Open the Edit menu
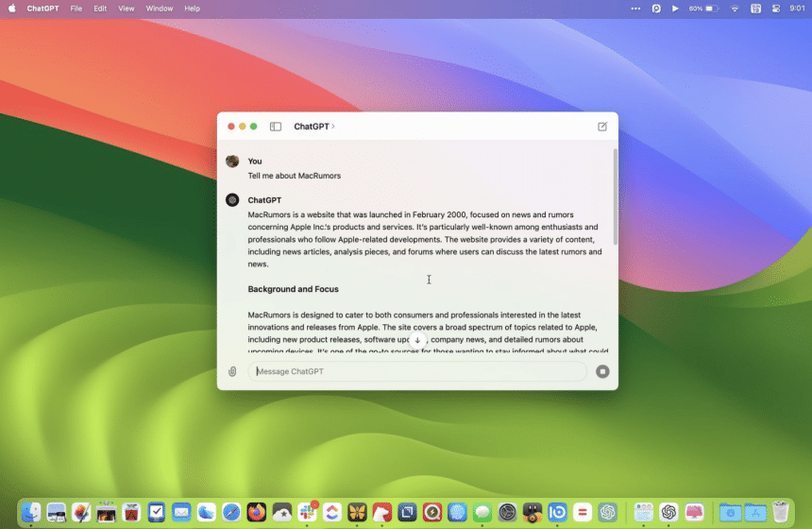This screenshot has height=529, width=812. [100, 9]
